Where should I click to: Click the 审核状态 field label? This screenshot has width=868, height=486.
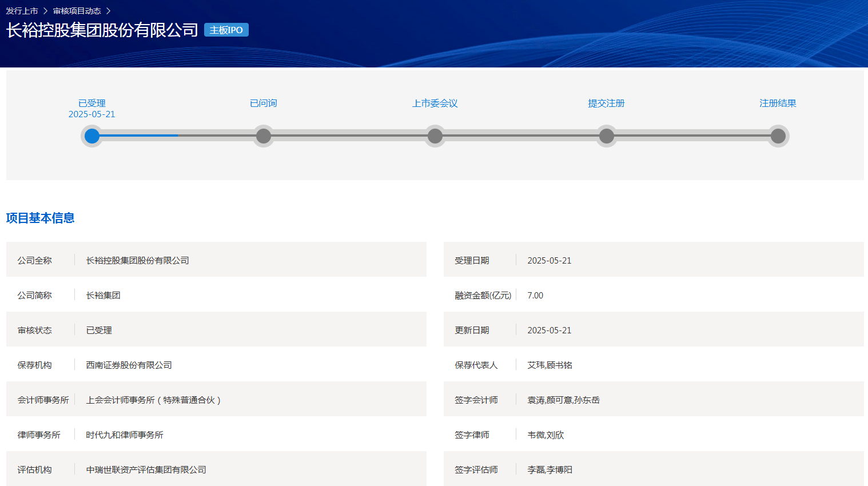(x=35, y=330)
